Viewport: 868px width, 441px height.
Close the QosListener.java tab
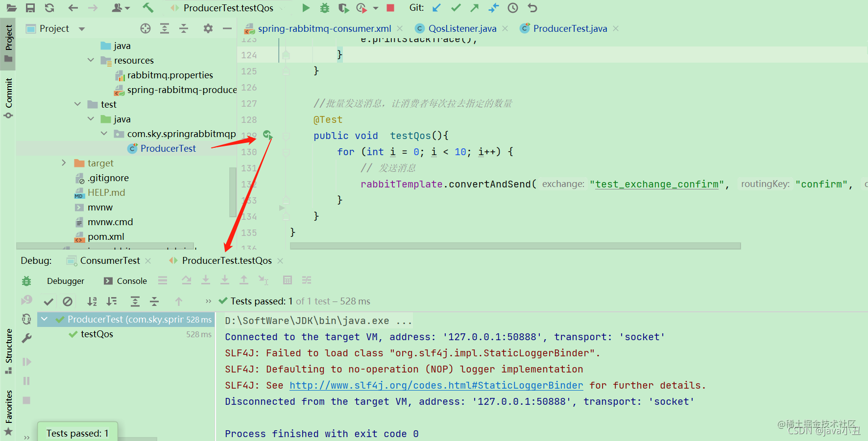(x=505, y=28)
